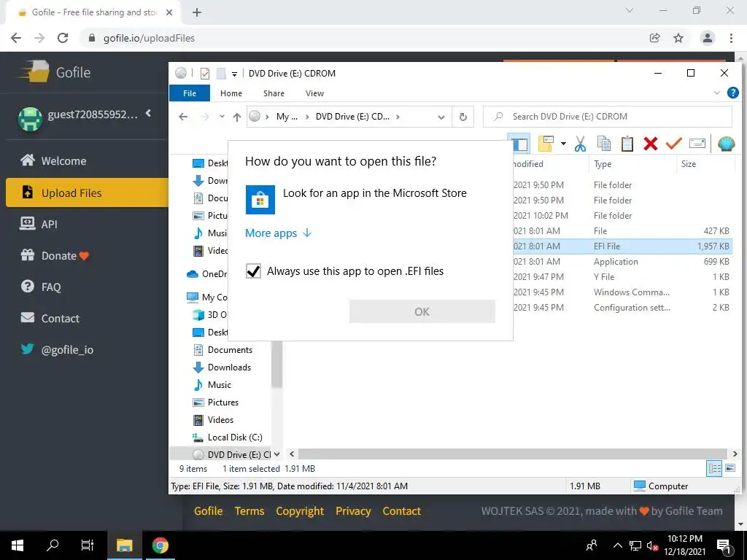
Task: Switch to large icons view in status bar
Action: (x=729, y=468)
